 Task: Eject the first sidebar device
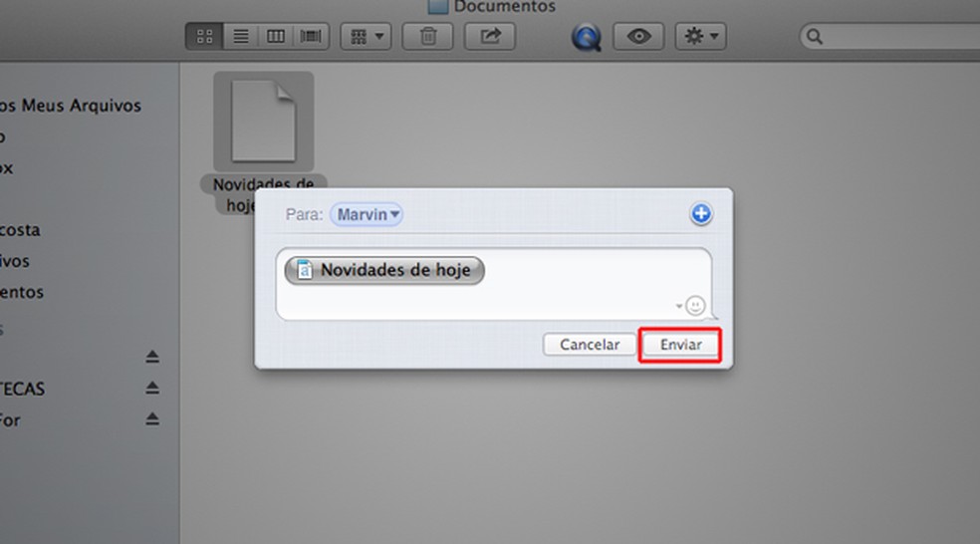tap(151, 357)
